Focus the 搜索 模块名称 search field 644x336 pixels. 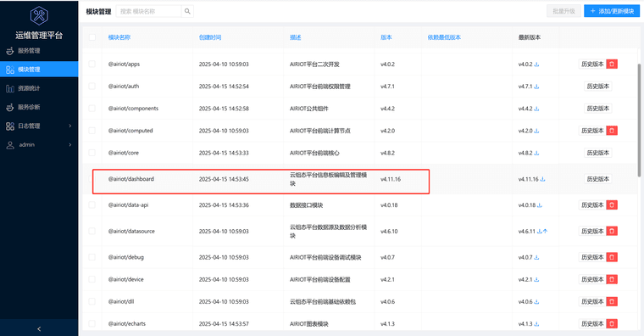pos(148,12)
